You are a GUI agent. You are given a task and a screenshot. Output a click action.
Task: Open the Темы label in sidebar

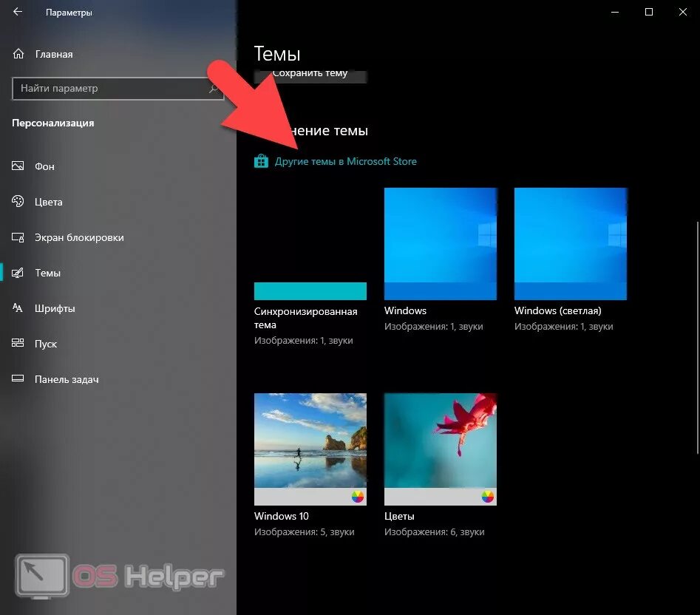(48, 273)
